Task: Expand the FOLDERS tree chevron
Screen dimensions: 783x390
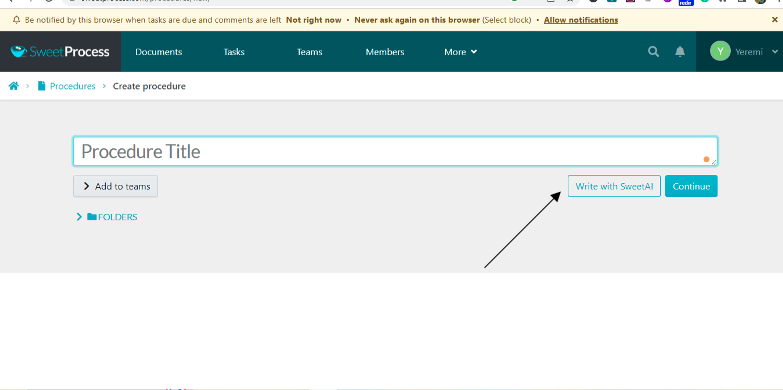Action: pos(79,217)
